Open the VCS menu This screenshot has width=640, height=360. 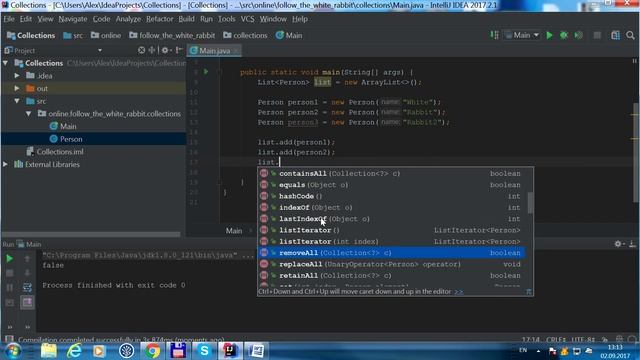point(247,19)
